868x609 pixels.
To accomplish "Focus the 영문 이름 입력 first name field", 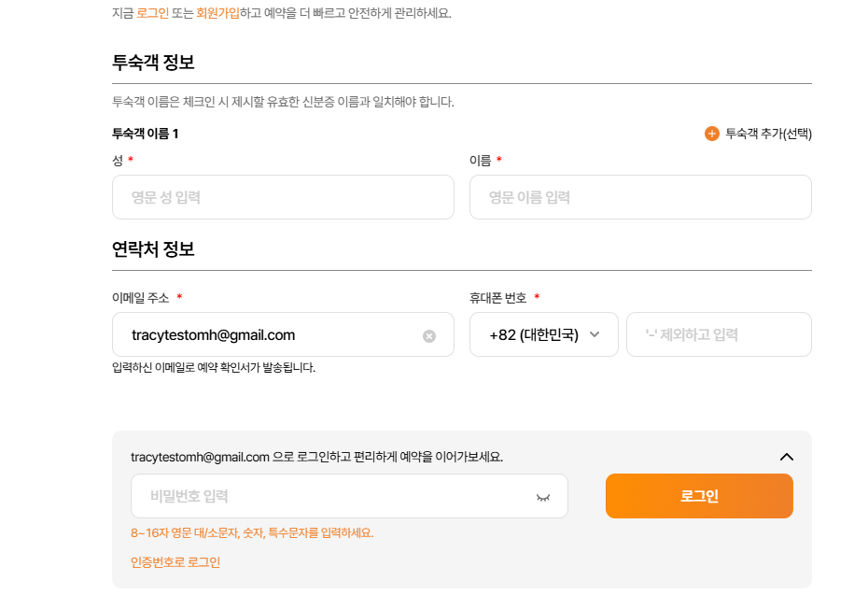I will click(640, 197).
